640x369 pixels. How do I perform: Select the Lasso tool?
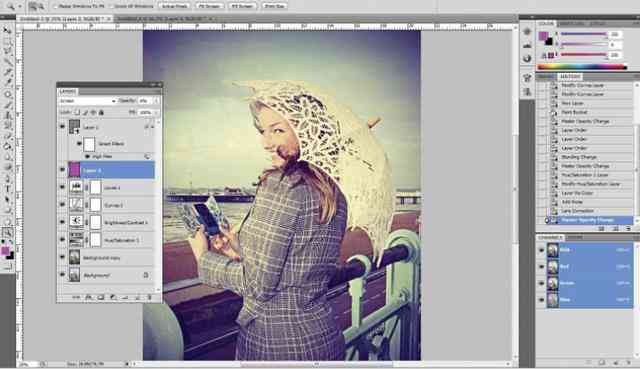[7, 51]
